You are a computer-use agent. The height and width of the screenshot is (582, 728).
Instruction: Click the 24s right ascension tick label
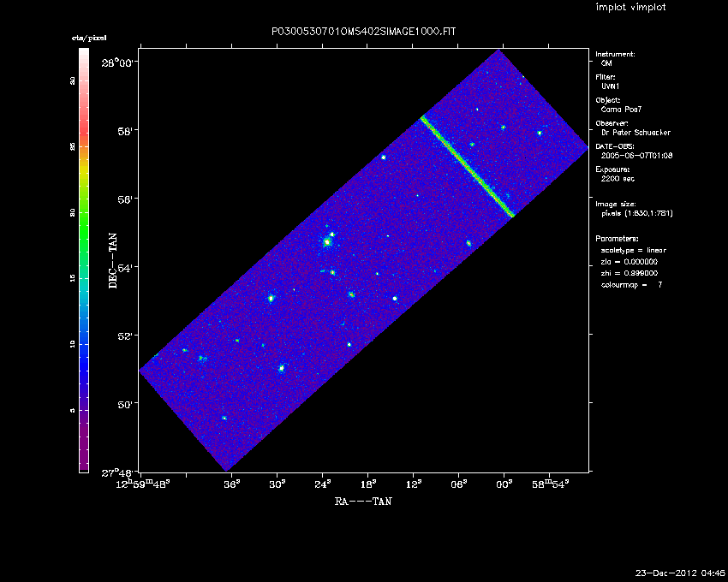pyautogui.click(x=323, y=484)
